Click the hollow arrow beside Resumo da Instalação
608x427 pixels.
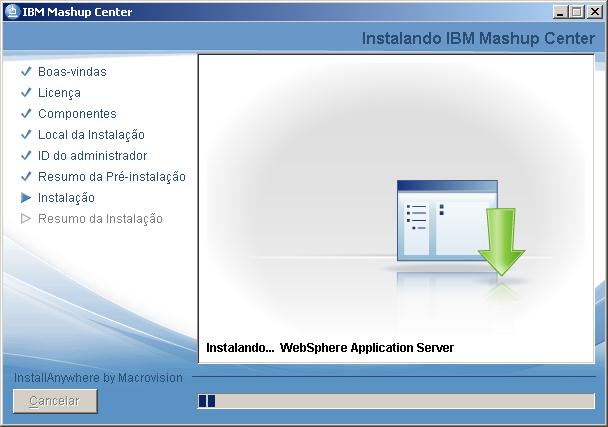click(26, 219)
